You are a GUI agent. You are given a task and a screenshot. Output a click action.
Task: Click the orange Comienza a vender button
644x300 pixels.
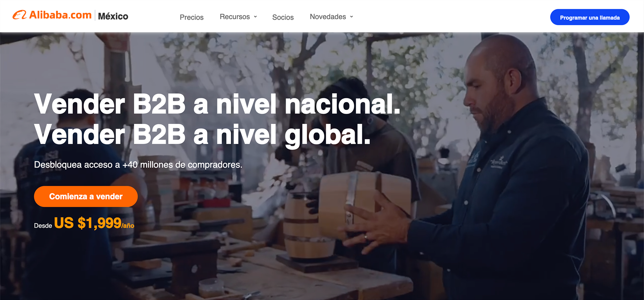[86, 196]
